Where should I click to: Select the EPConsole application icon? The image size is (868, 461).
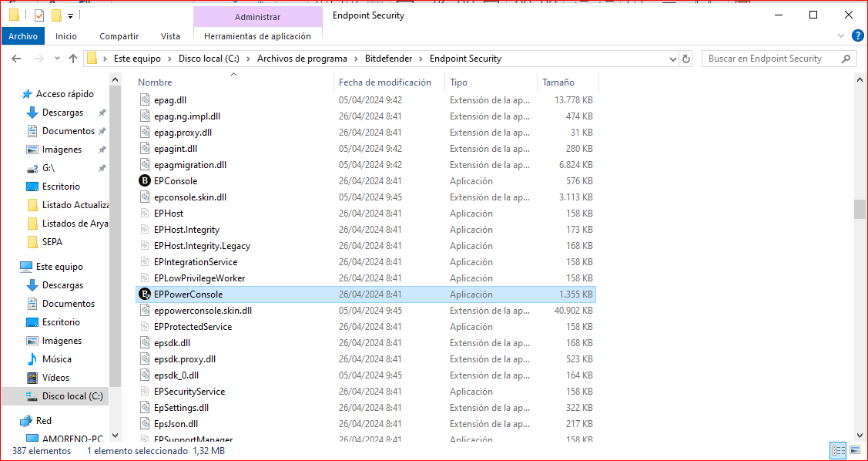point(145,181)
